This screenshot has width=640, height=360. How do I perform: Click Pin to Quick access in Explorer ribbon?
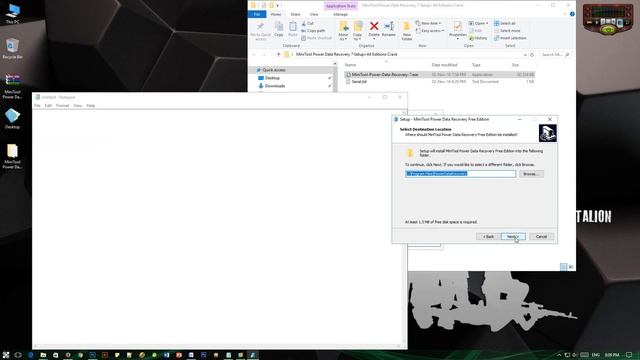click(x=260, y=31)
